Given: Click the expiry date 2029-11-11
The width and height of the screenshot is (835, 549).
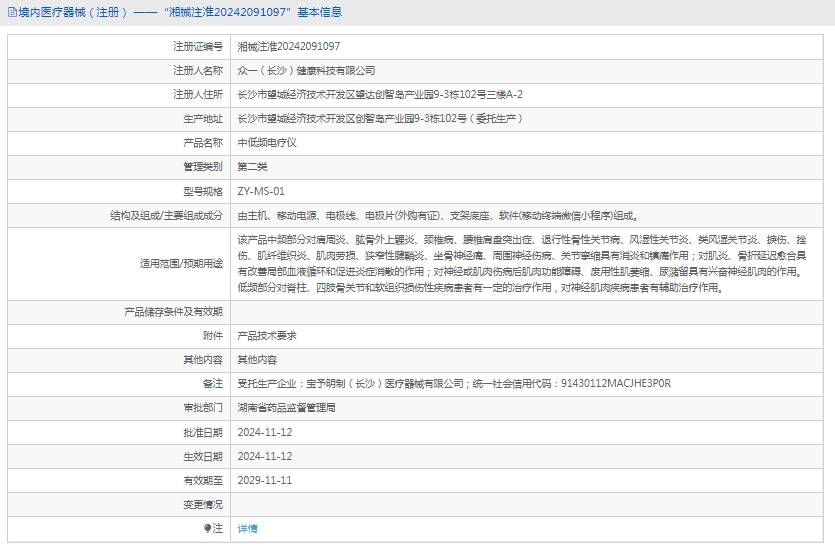Looking at the screenshot, I should pos(264,480).
